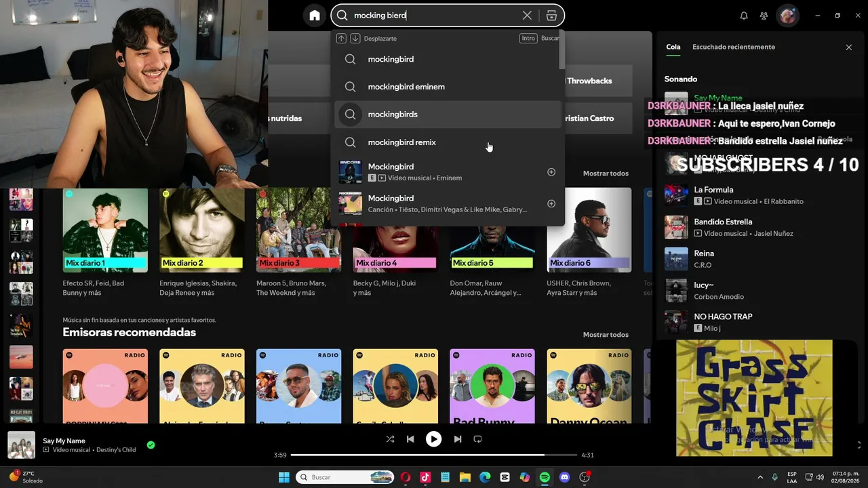Click the magnifier icon in the search box
Image resolution: width=868 pixels, height=488 pixels.
coord(342,16)
